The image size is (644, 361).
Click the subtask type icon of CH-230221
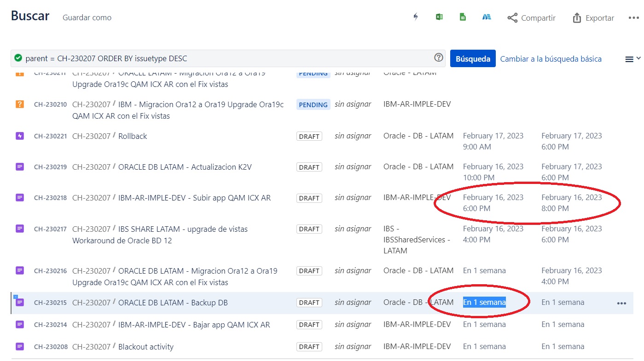19,135
